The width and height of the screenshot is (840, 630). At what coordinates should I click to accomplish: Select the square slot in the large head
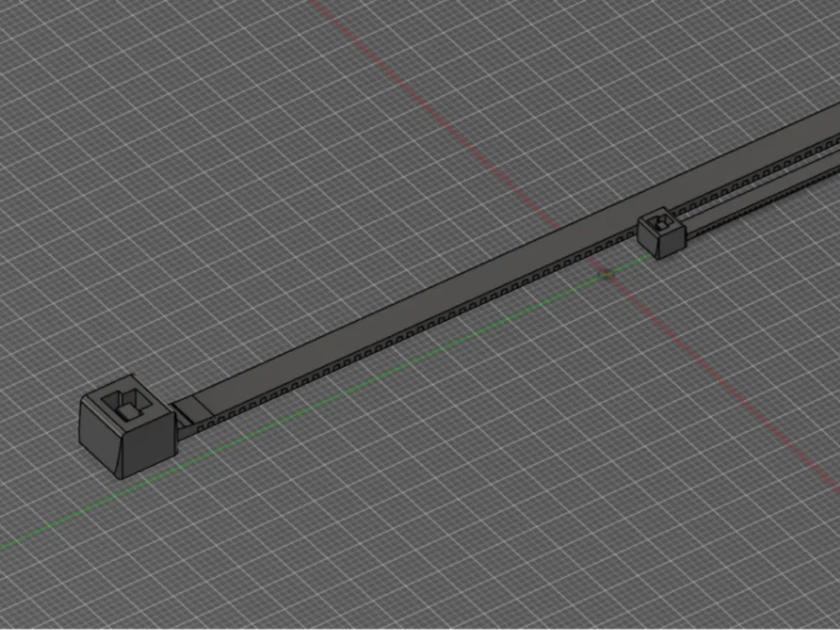127,406
